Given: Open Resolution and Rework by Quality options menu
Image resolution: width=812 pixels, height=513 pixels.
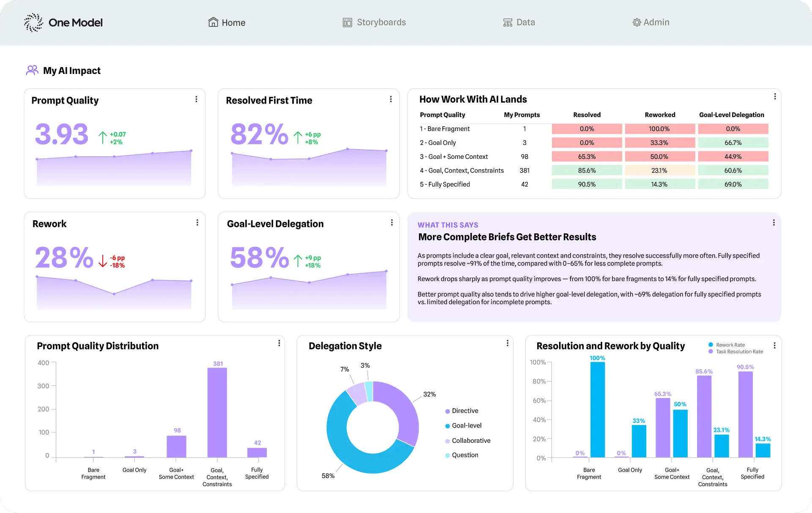Looking at the screenshot, I should click(775, 345).
